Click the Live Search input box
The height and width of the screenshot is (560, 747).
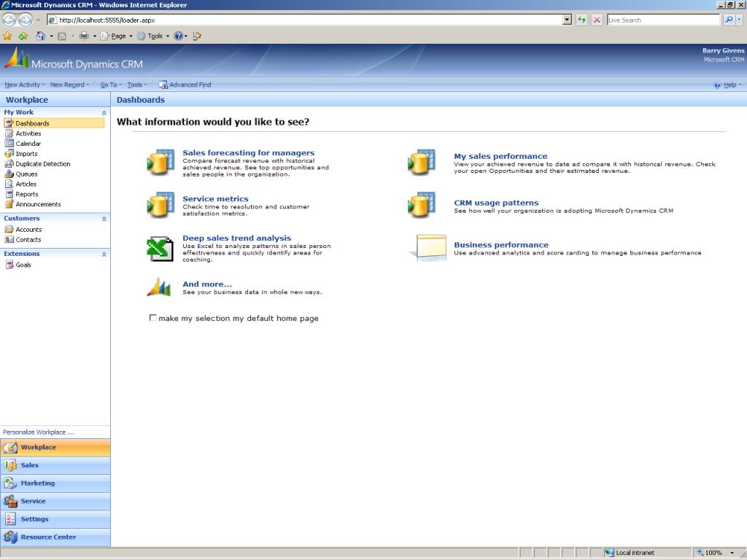[x=663, y=20]
